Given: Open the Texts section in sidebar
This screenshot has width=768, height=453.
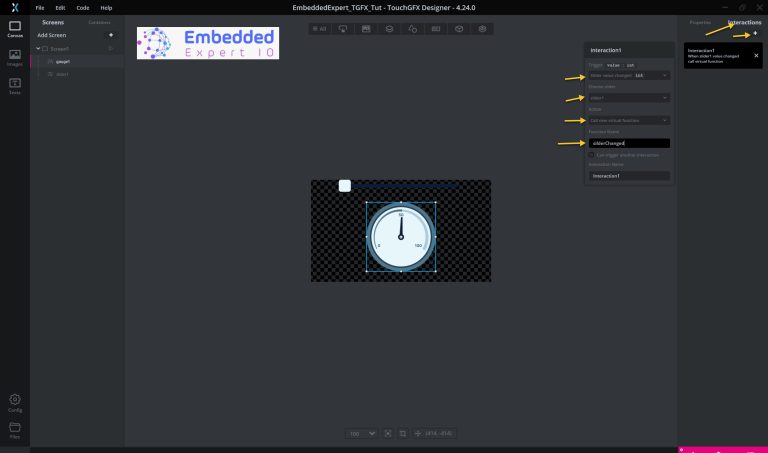Looking at the screenshot, I should pyautogui.click(x=15, y=86).
